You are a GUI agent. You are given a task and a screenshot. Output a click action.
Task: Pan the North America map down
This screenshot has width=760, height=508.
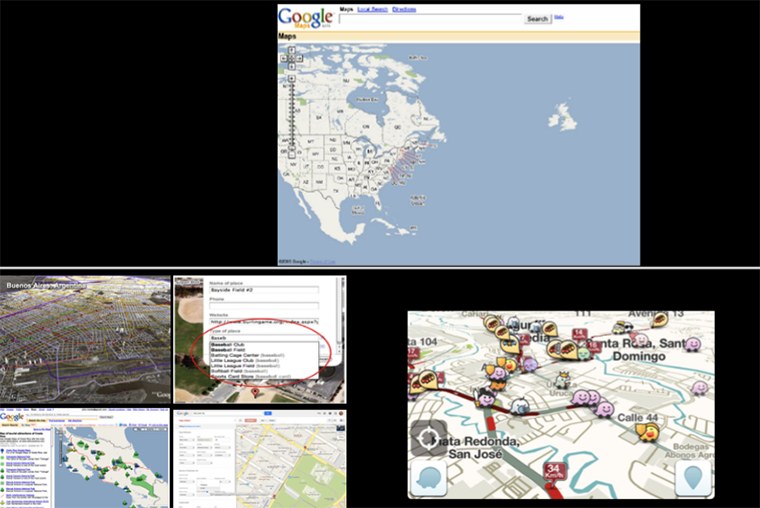point(291,66)
